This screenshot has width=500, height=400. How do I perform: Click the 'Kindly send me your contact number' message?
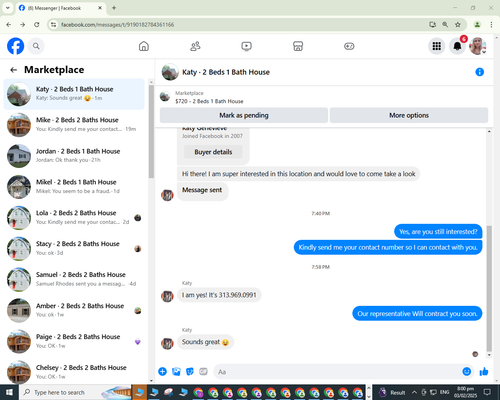point(388,247)
